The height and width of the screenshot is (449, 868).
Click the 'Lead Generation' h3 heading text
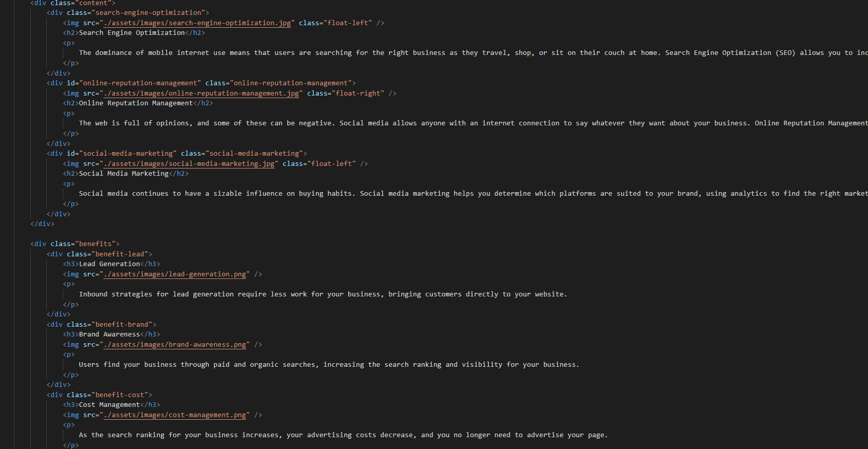(x=109, y=264)
